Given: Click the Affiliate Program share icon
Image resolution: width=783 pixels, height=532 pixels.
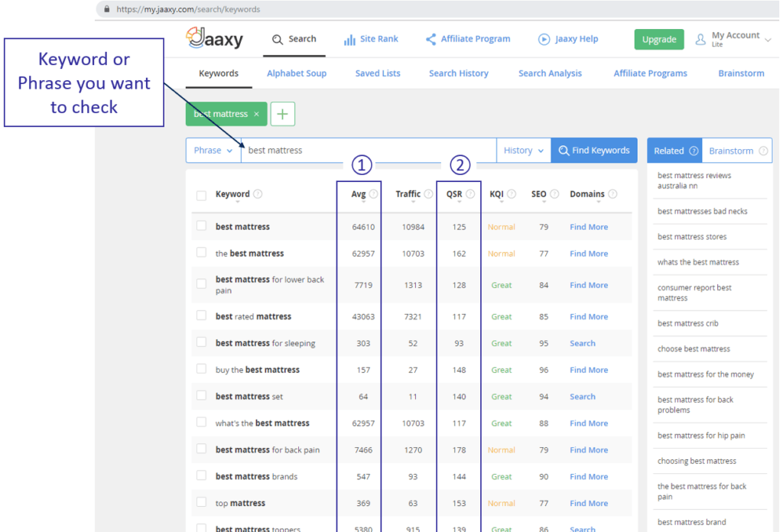Looking at the screenshot, I should 430,39.
